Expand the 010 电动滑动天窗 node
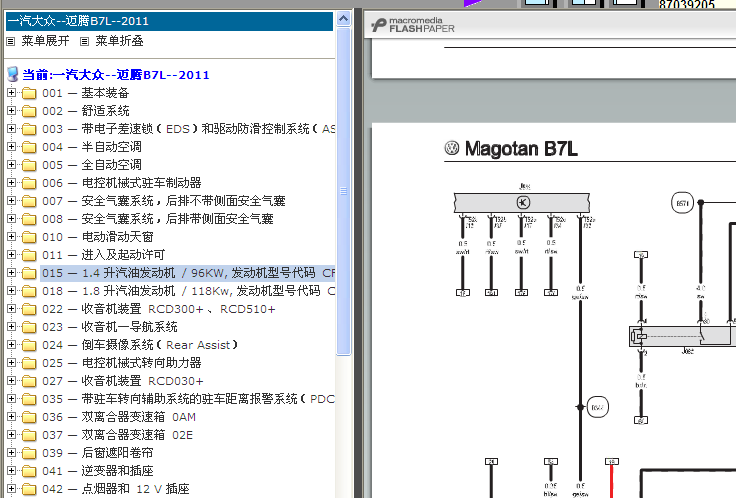Image resolution: width=736 pixels, height=498 pixels. click(x=11, y=237)
